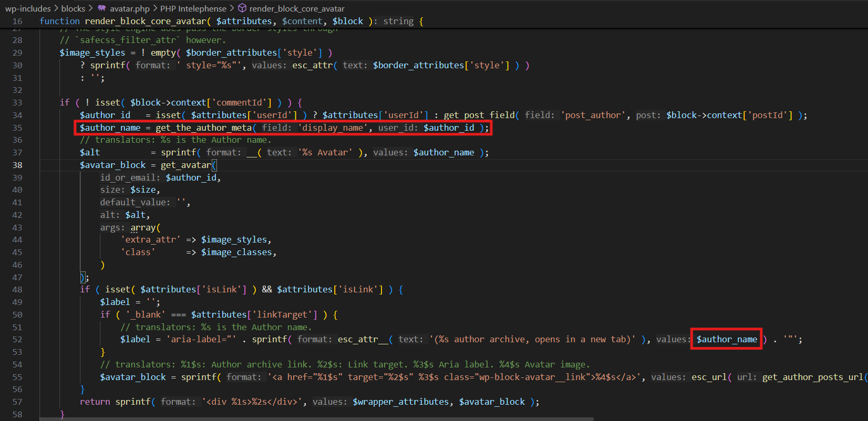Image resolution: width=868 pixels, height=421 pixels.
Task: Click the $attributes parameter on line 16
Action: click(x=244, y=21)
